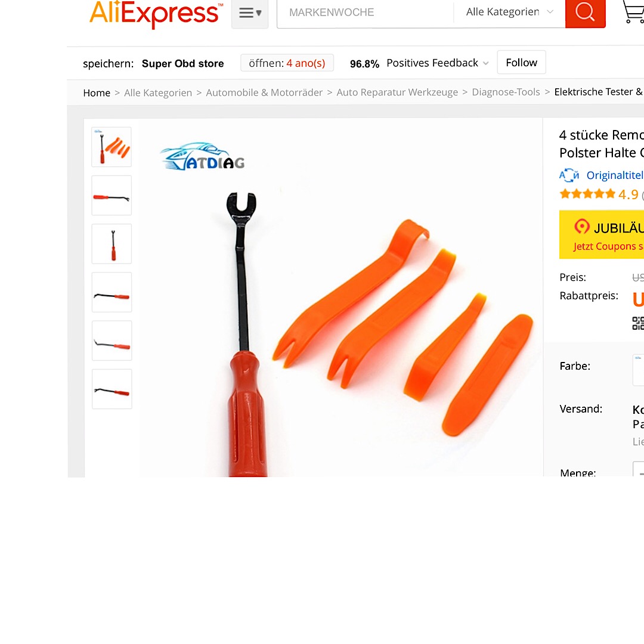
Task: Select the first thumbnail with all tools
Action: pos(112,147)
